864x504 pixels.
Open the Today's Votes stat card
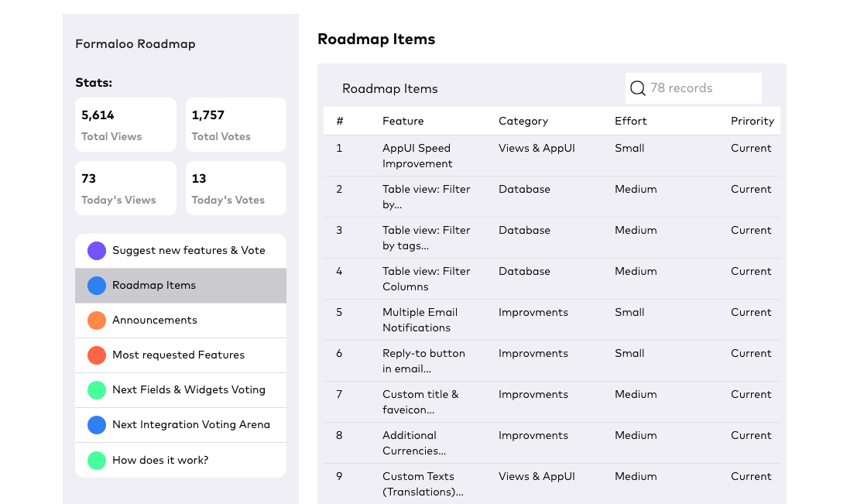point(236,188)
